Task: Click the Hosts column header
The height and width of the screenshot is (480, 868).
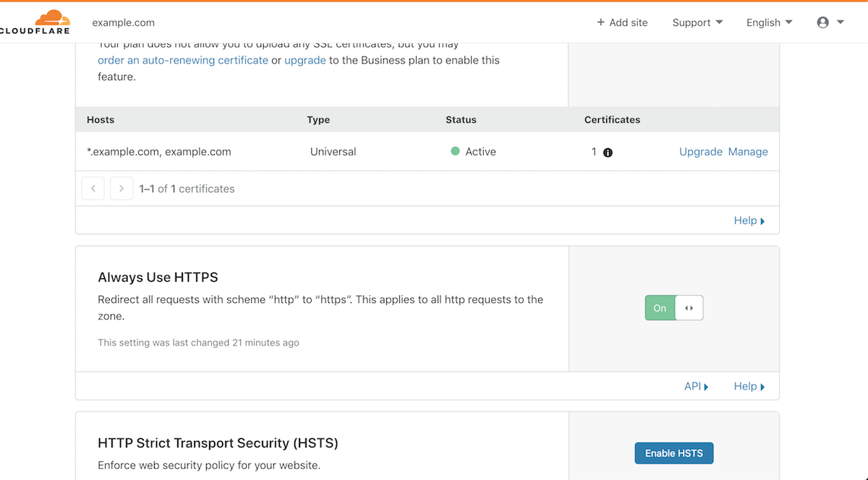Action: (101, 120)
